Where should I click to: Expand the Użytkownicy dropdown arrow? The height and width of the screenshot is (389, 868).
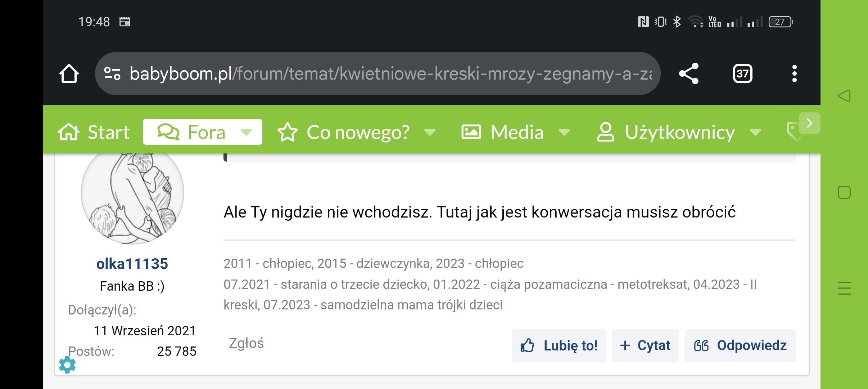[755, 133]
